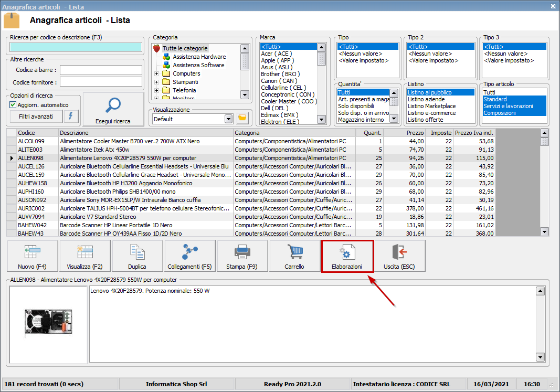Click the folder icon beside Visualizzazione
Screen dimensions: 560x392
pyautogui.click(x=242, y=119)
